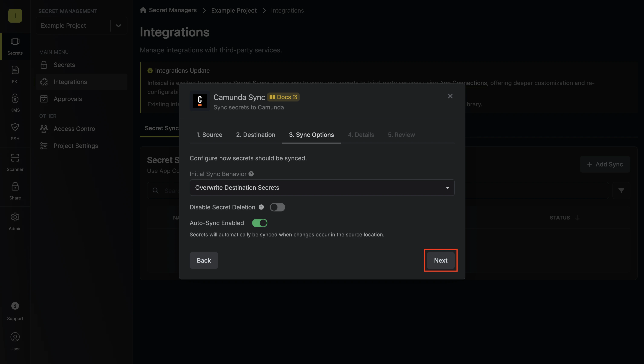Go to the 2. Destination step tab

(x=256, y=135)
